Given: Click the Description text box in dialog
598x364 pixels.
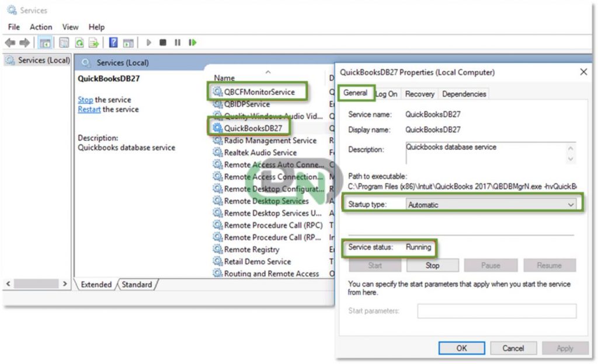Looking at the screenshot, I should (x=491, y=153).
